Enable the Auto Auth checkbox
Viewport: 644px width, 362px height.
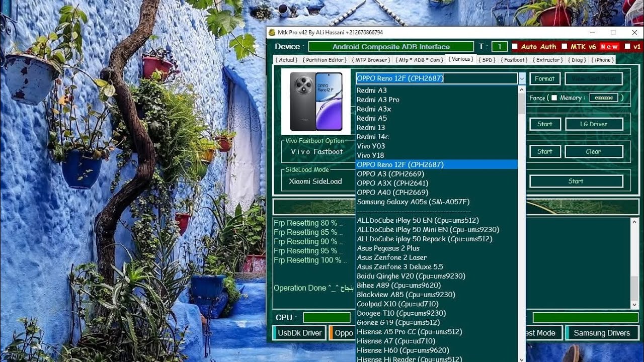(x=515, y=46)
